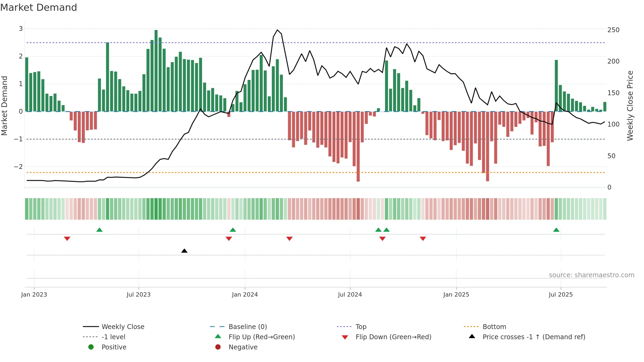Click the black price-cross triangle marker
This screenshot has height=362, width=644.
pos(184,251)
